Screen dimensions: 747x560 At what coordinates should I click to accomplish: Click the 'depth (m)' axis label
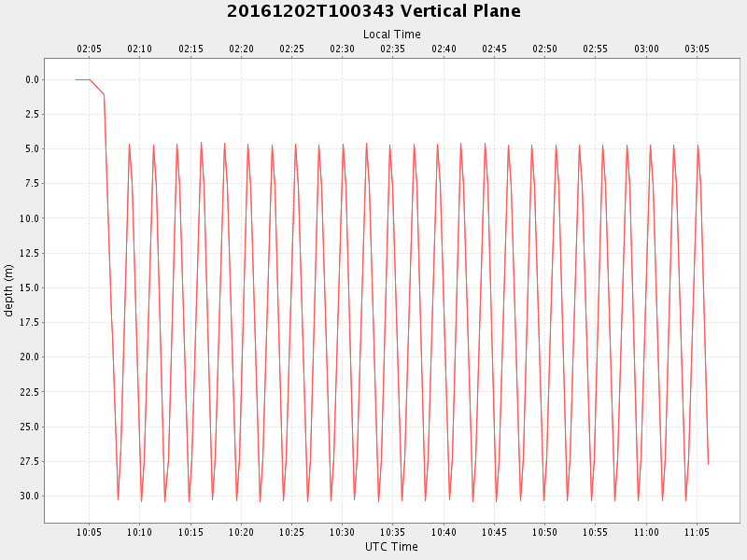9,290
